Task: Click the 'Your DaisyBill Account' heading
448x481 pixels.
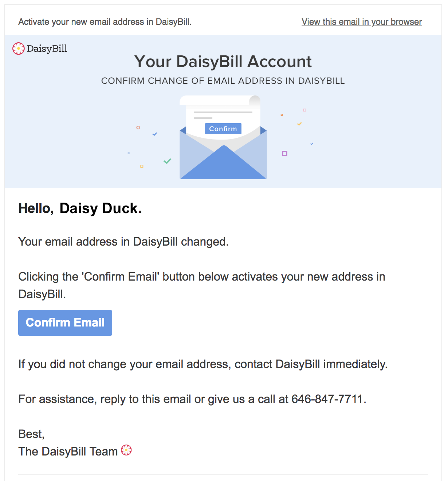Action: (x=223, y=62)
